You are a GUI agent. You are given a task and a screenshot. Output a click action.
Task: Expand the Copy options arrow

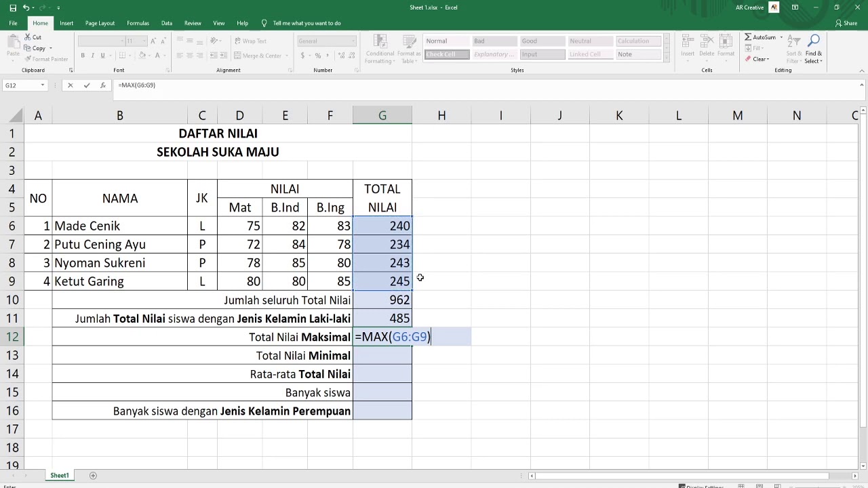[x=52, y=48]
